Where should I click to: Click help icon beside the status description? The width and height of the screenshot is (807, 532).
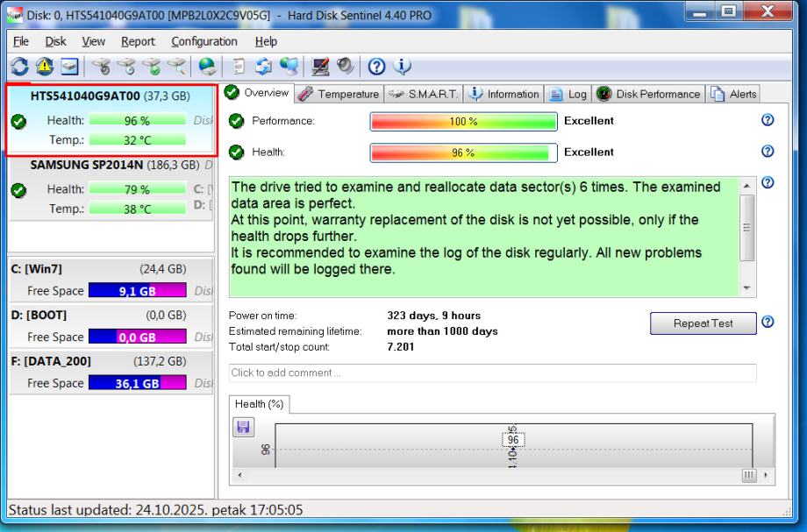point(768,182)
